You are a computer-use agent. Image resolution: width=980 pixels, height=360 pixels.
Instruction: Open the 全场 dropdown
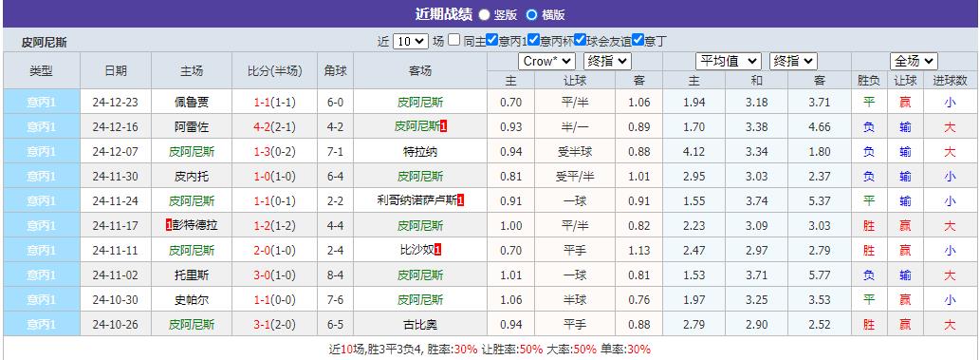(x=914, y=62)
